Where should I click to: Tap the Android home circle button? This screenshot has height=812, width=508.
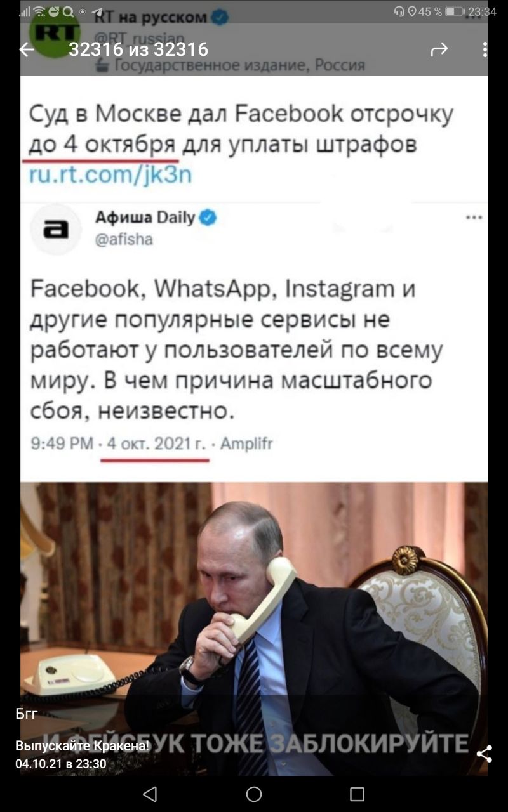coord(254,794)
